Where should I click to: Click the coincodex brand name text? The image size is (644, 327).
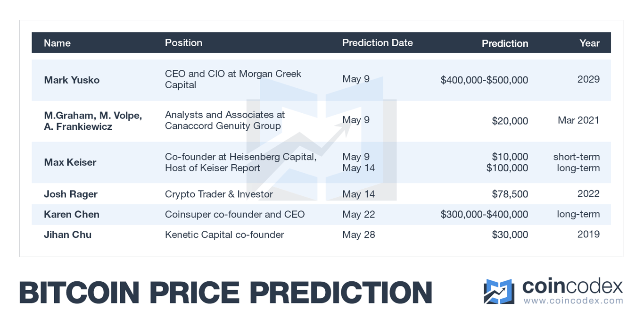click(x=572, y=286)
